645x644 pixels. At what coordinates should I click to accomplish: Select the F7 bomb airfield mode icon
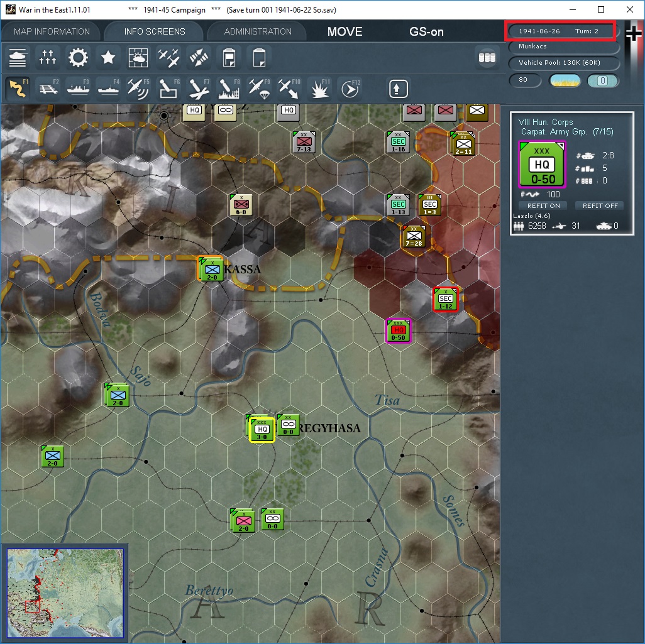(x=199, y=89)
